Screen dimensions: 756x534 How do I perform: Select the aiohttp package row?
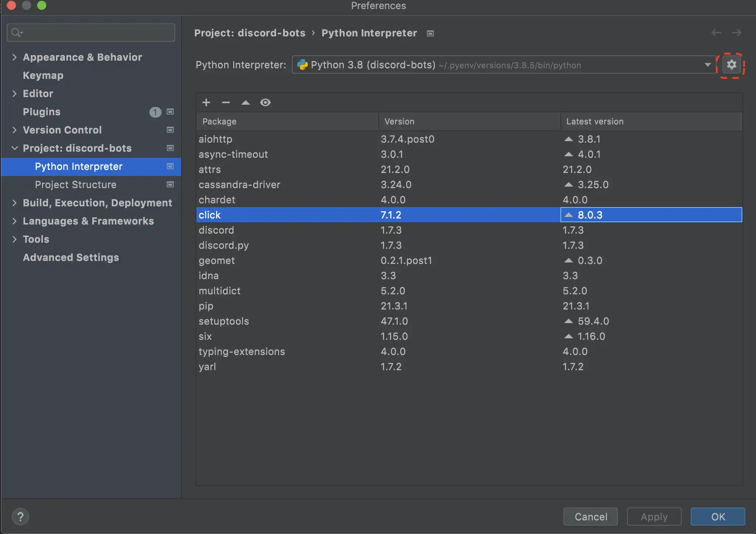pos(215,139)
